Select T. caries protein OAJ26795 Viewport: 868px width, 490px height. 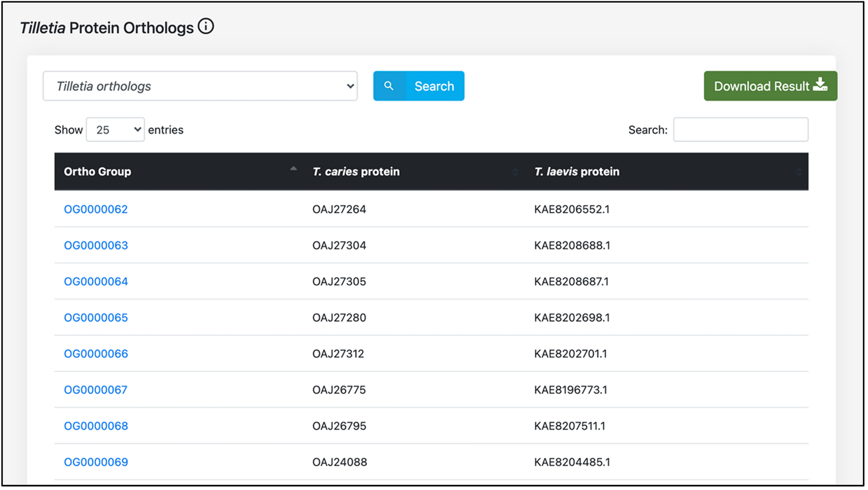[339, 426]
